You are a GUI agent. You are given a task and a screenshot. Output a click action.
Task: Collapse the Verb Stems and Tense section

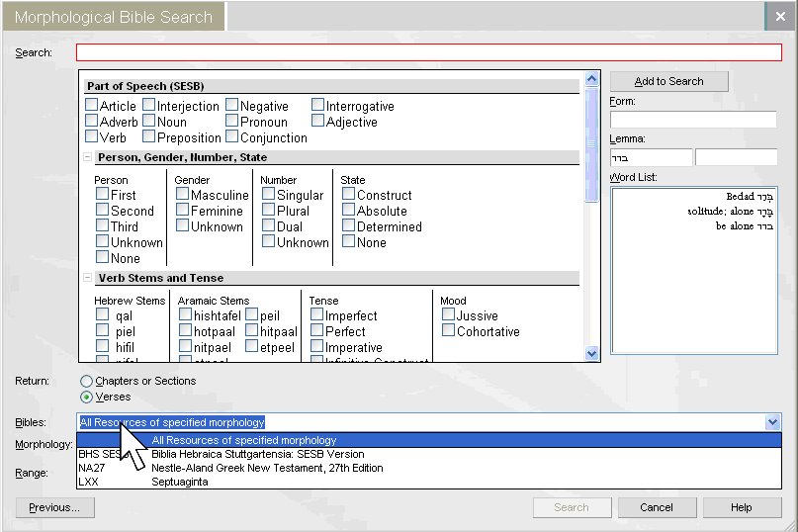point(88,278)
